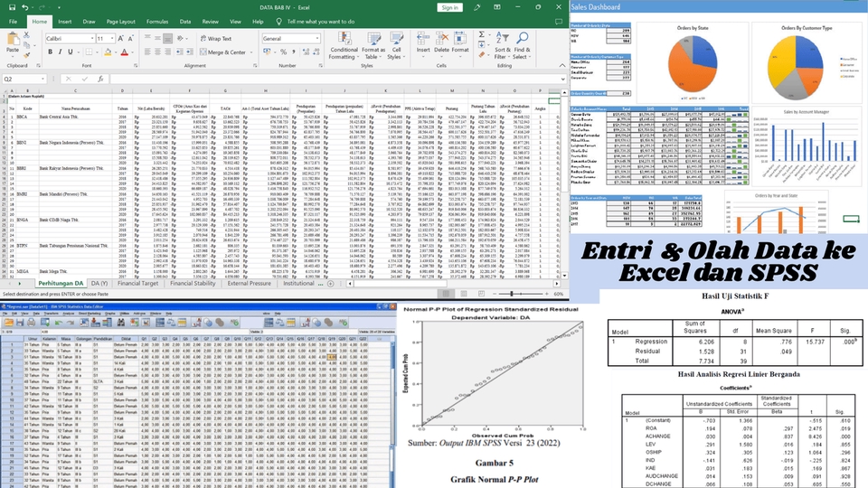
Task: Open Format as Table in Styles group
Action: [x=373, y=45]
